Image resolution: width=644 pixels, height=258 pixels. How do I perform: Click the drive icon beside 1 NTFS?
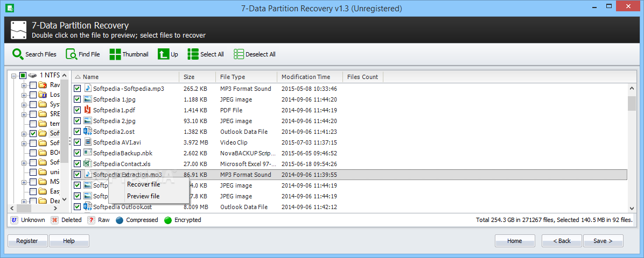33,75
